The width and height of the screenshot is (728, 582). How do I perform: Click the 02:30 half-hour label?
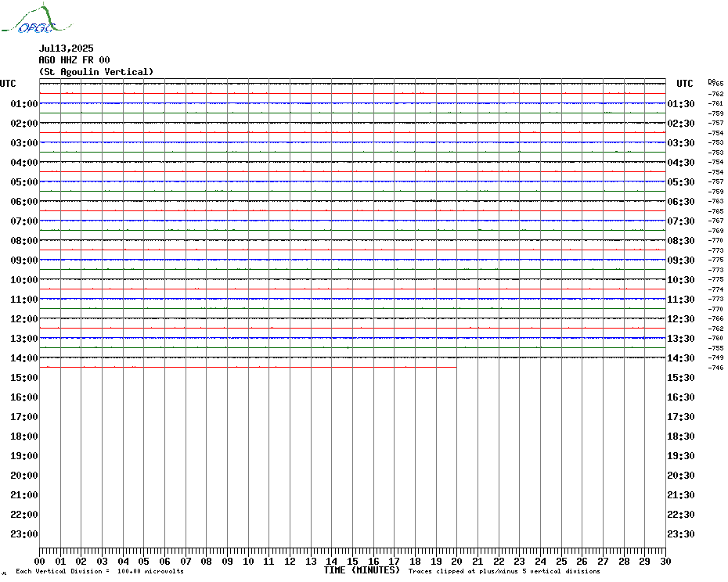click(x=681, y=123)
